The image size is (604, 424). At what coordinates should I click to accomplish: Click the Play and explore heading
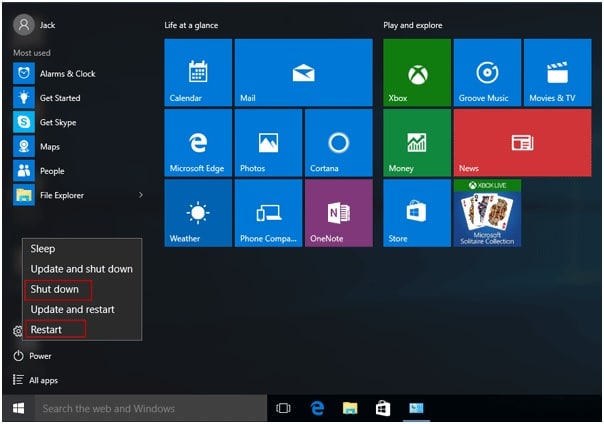[x=413, y=25]
